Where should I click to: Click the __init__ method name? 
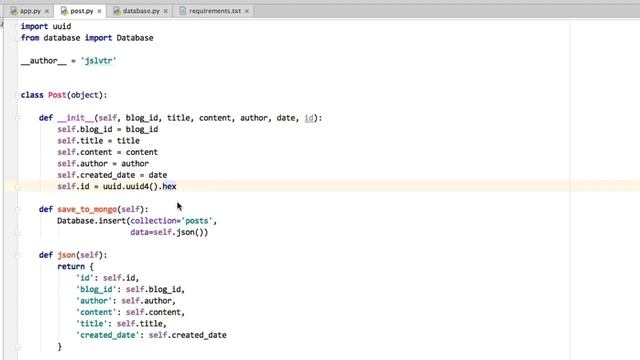[76, 118]
